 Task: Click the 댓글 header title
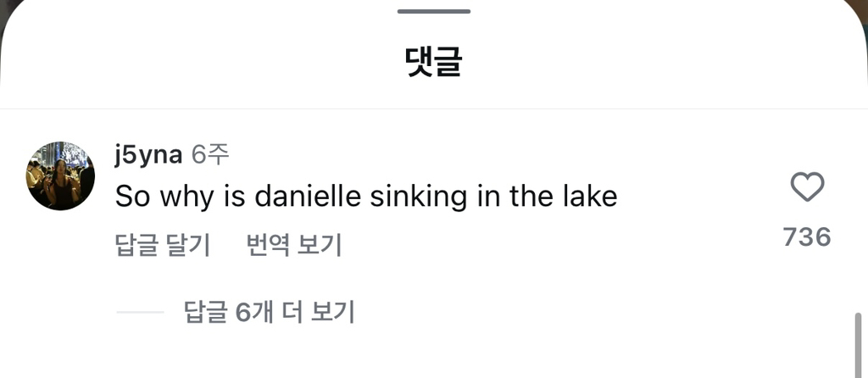(433, 63)
